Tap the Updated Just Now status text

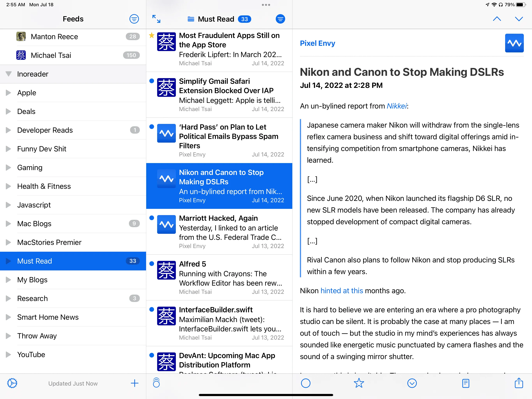pos(73,383)
